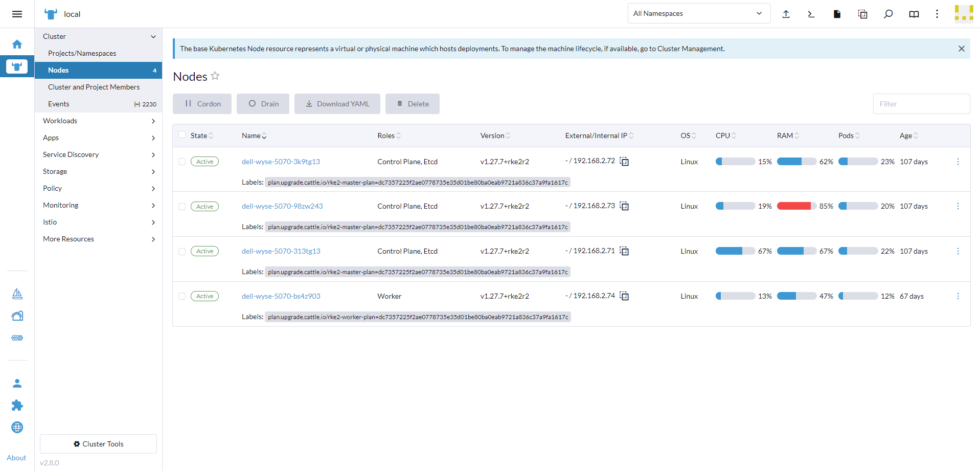Go to Home via house icon
The width and height of the screenshot is (980, 471).
pos(17,44)
